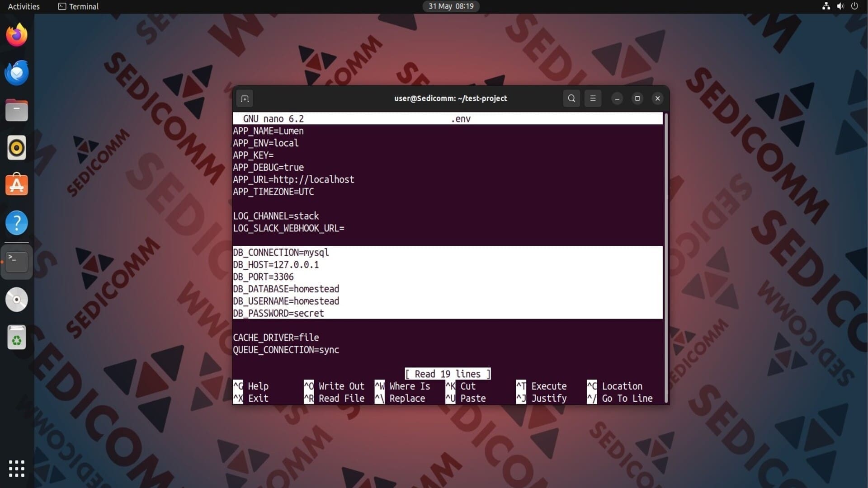
Task: Click the optical disc icon in dock
Action: click(x=17, y=300)
